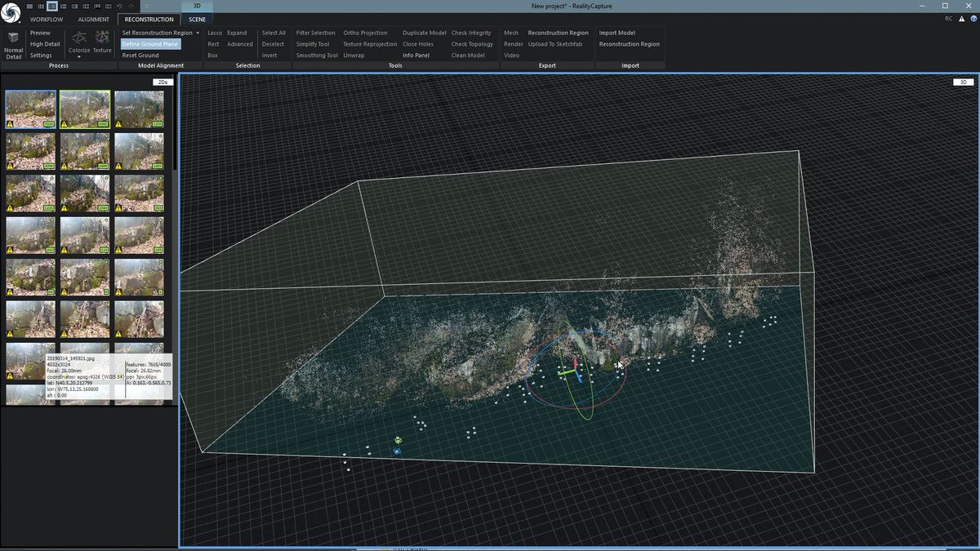Click the RealityCapture logo in the top-left
Viewport: 980px width, 551px height.
(x=11, y=10)
